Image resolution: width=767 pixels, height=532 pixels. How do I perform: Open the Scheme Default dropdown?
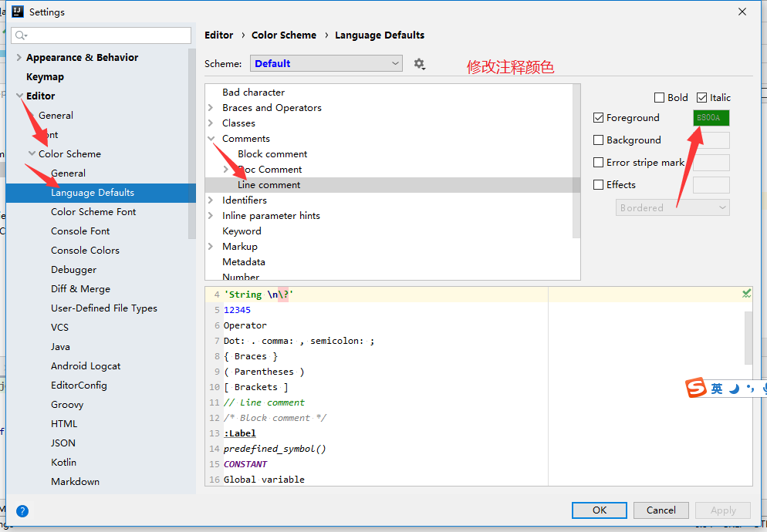326,63
